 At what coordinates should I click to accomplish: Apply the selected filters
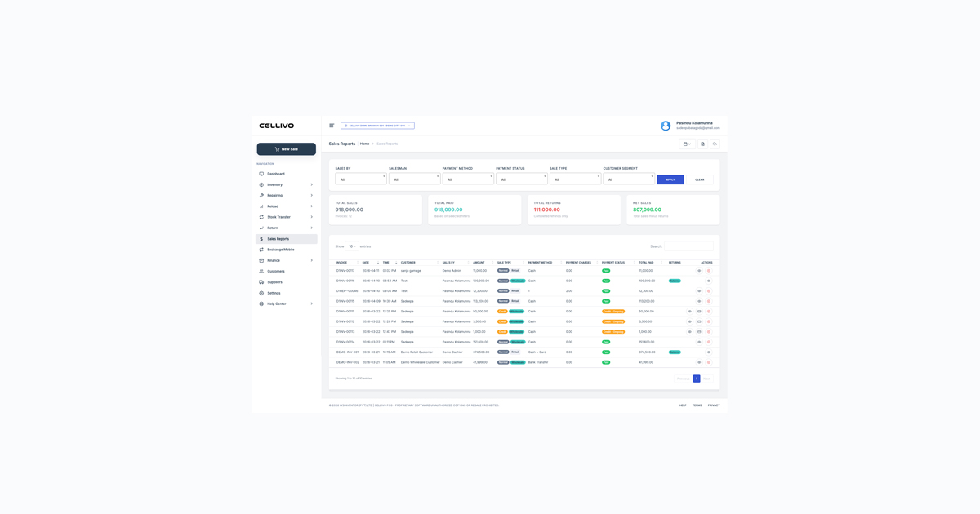pyautogui.click(x=670, y=179)
